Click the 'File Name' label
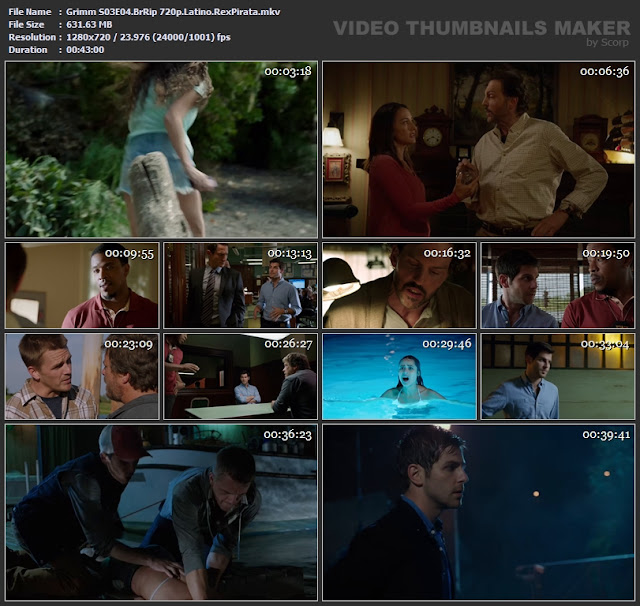Viewport: 640px width, 606px height. tap(30, 12)
